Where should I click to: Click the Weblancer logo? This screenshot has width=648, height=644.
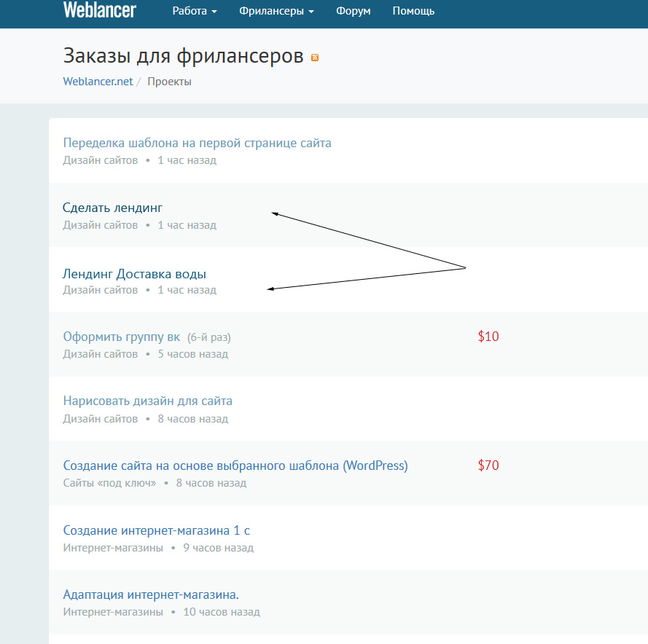click(x=100, y=10)
